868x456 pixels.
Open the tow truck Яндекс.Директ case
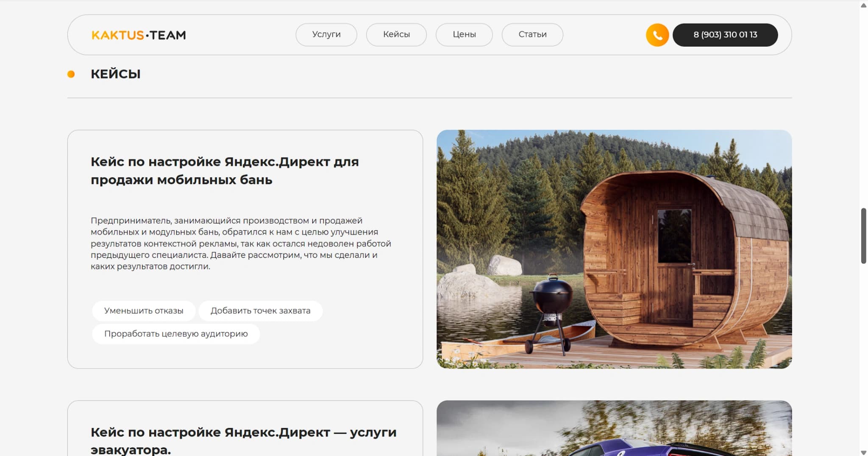coord(243,432)
